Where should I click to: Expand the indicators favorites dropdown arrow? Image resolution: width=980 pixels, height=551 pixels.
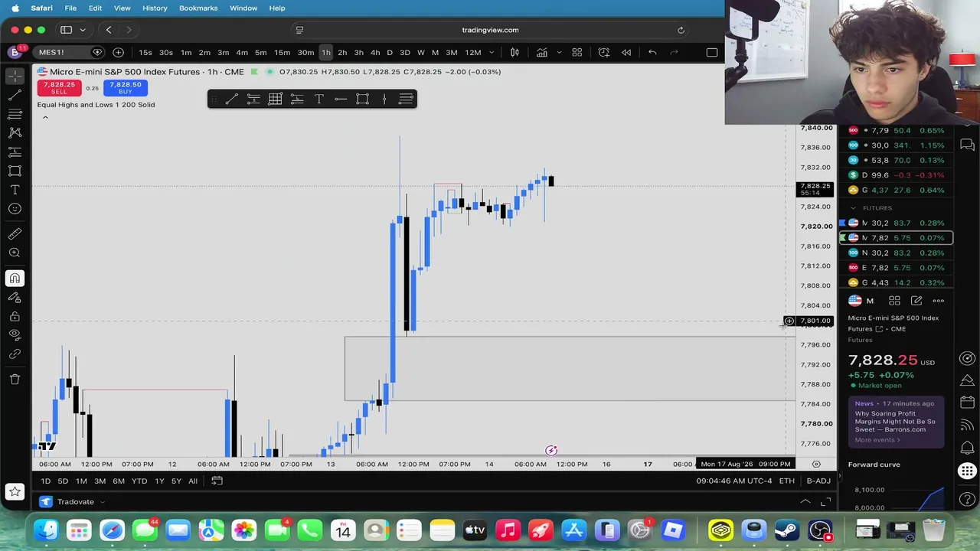(x=559, y=52)
